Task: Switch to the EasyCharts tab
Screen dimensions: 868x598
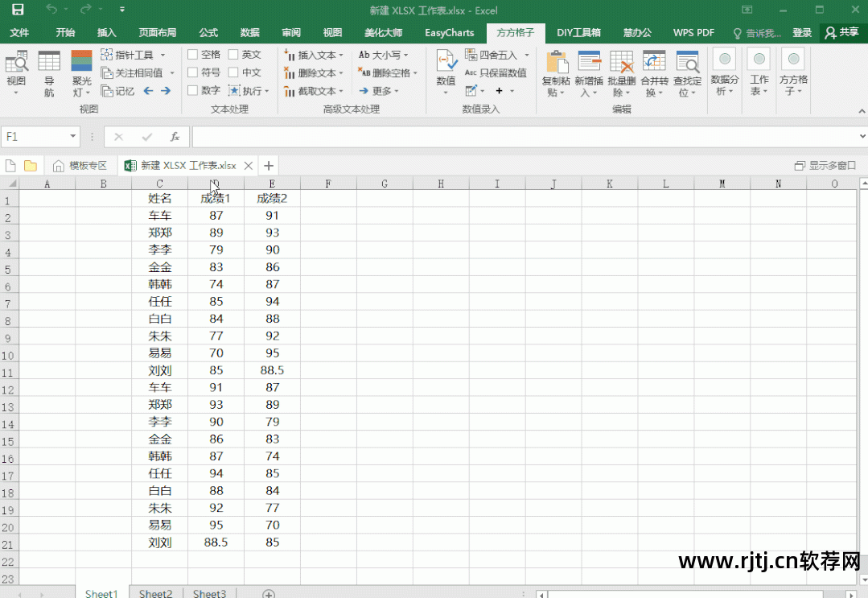Action: 450,33
